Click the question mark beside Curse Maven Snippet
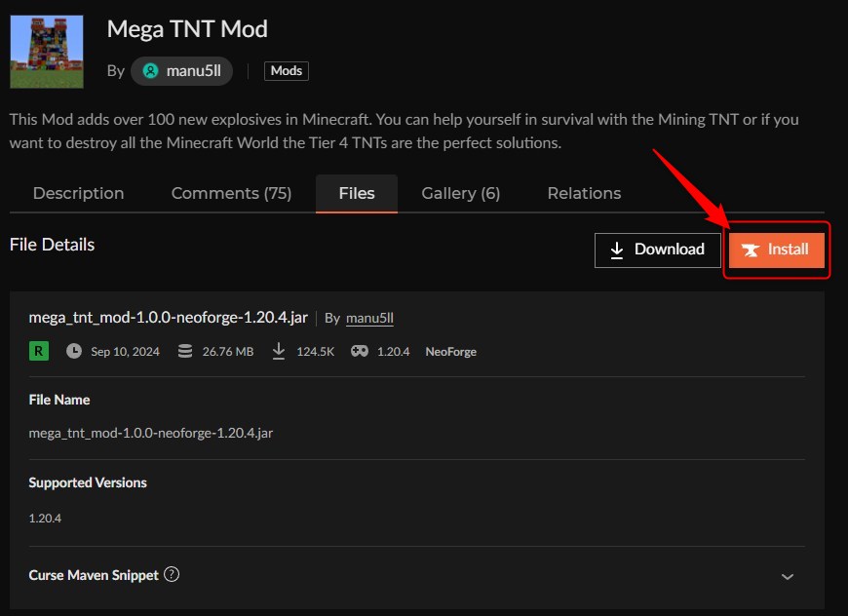Viewport: 848px width, 616px height. pos(171,574)
